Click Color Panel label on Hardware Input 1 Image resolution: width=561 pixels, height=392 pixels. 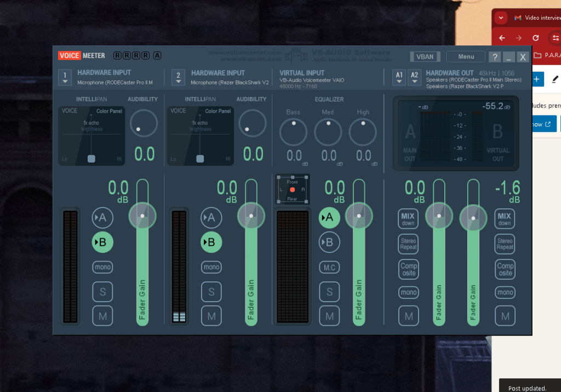(x=109, y=111)
